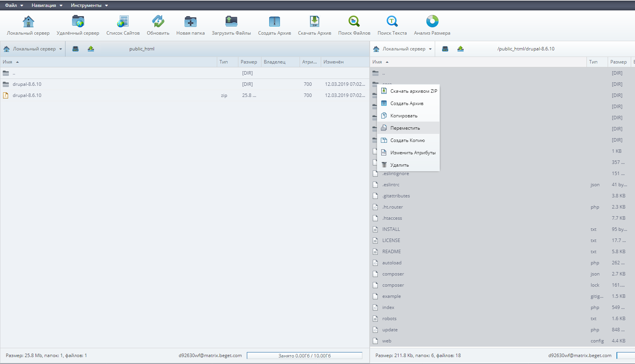Choose Скачать архивом ZIP in context menu
This screenshot has width=635, height=364.
(x=409, y=91)
